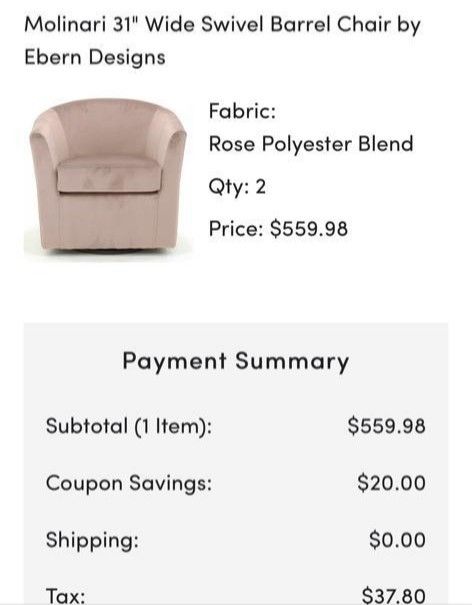472x605 pixels.
Task: Click the Ebern Designs brand name text
Action: 95,57
